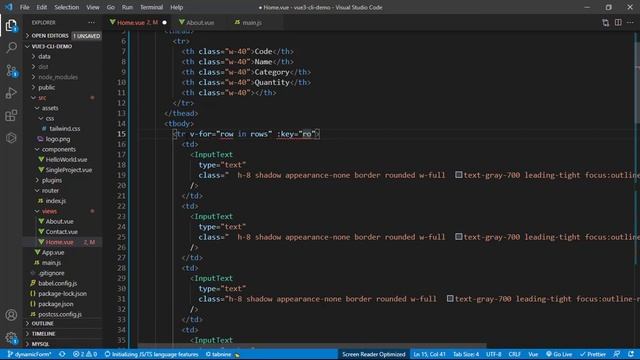Open the File menu
Screen dimensions: 640x360
coord(24,7)
